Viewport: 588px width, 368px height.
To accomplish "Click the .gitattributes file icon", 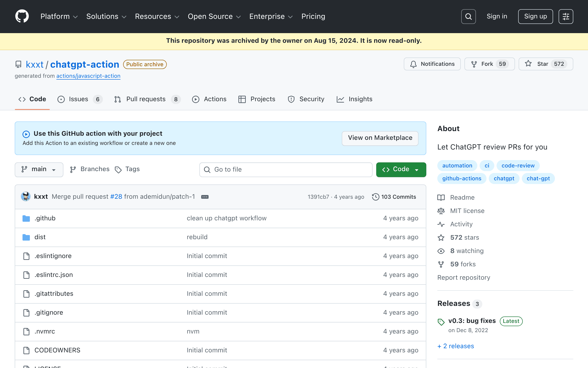I will (x=26, y=294).
